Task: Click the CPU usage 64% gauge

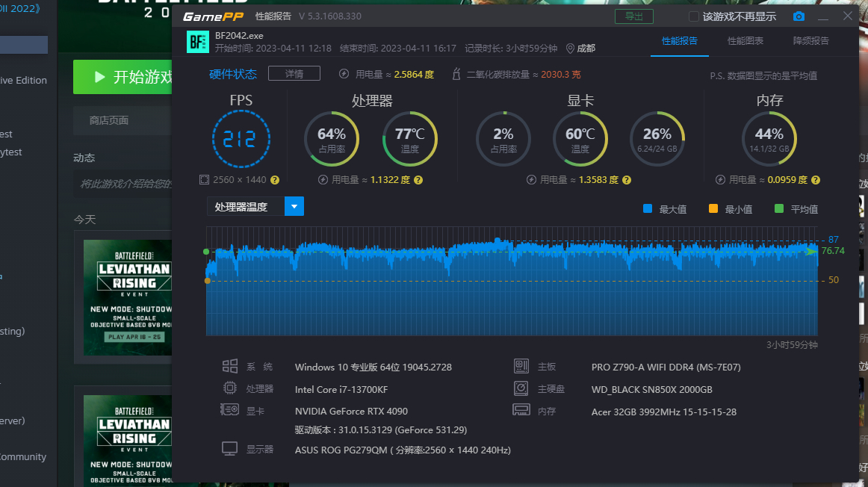Action: (332, 139)
